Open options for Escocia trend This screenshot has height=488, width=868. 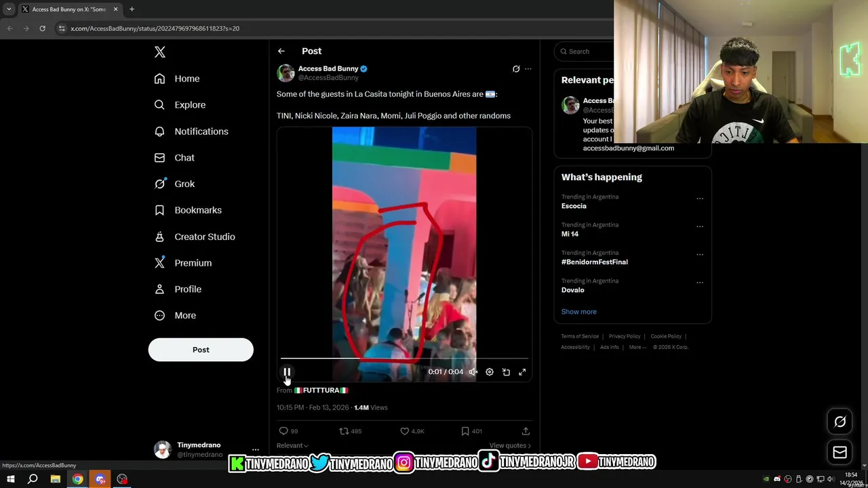700,199
